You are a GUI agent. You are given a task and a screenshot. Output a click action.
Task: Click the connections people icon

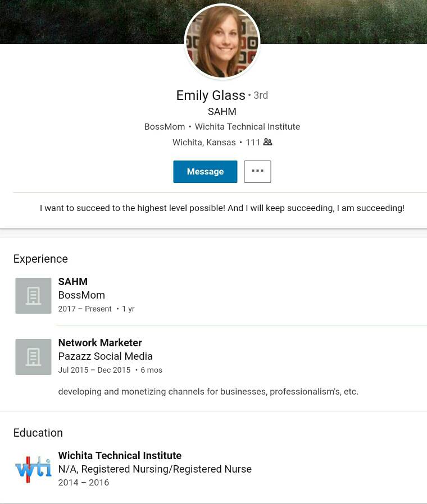[x=267, y=142]
